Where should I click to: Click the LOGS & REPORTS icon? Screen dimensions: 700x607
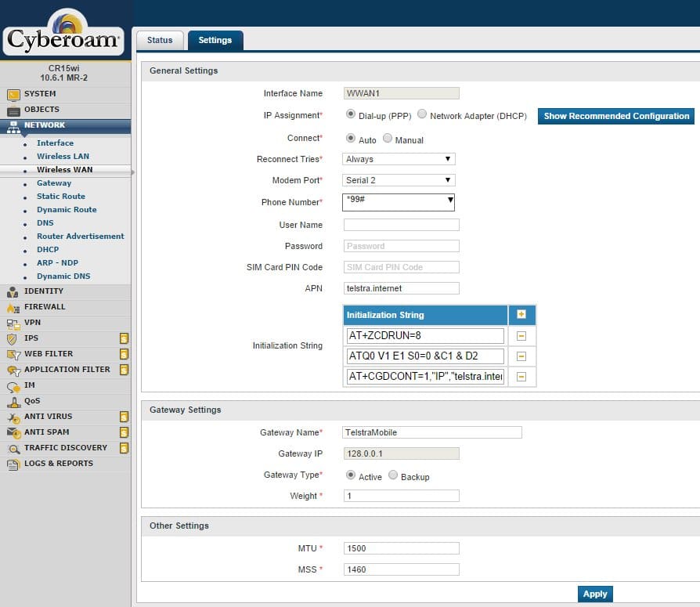tap(13, 464)
